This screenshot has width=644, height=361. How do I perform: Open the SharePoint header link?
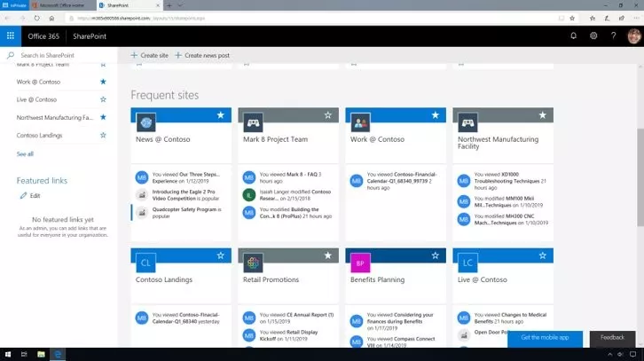click(90, 36)
